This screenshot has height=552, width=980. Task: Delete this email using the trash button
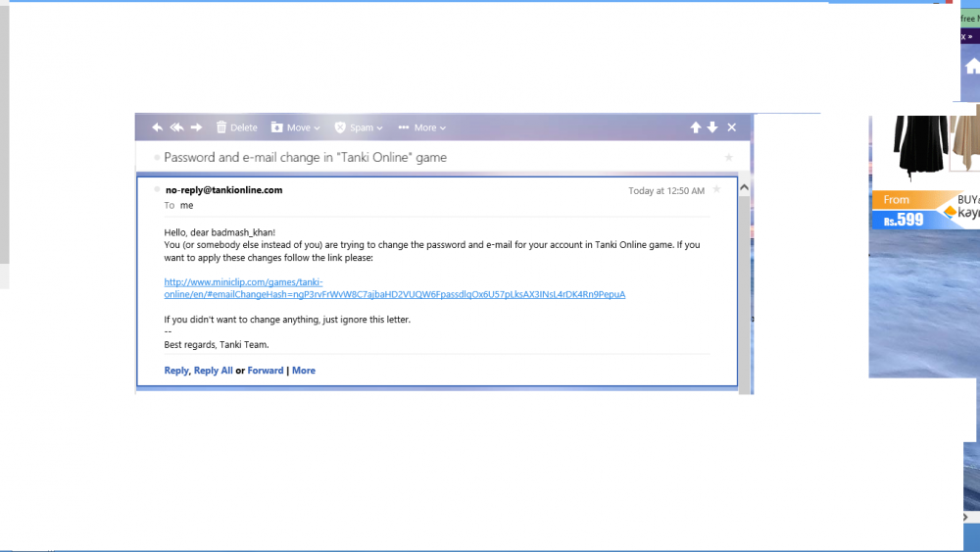[x=236, y=127]
